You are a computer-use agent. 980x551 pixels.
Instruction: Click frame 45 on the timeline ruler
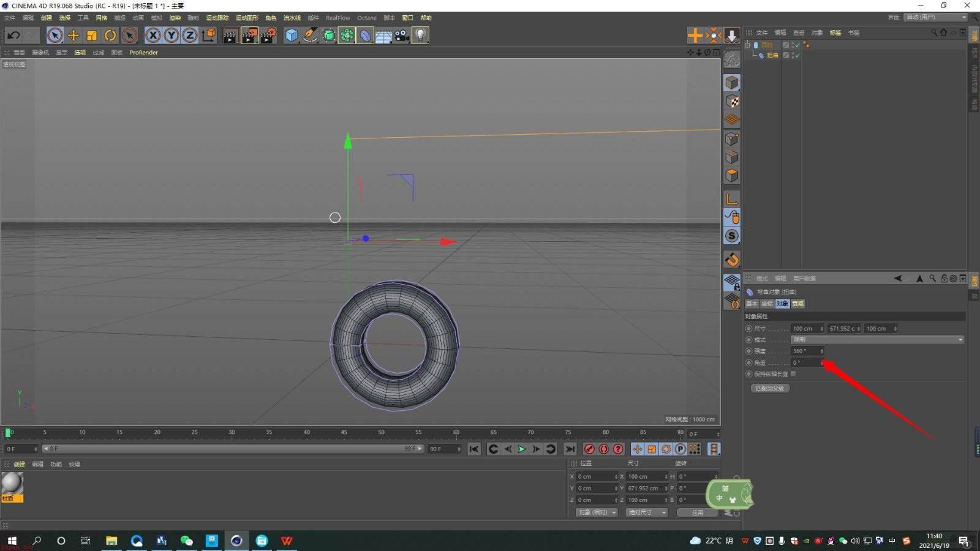[344, 432]
